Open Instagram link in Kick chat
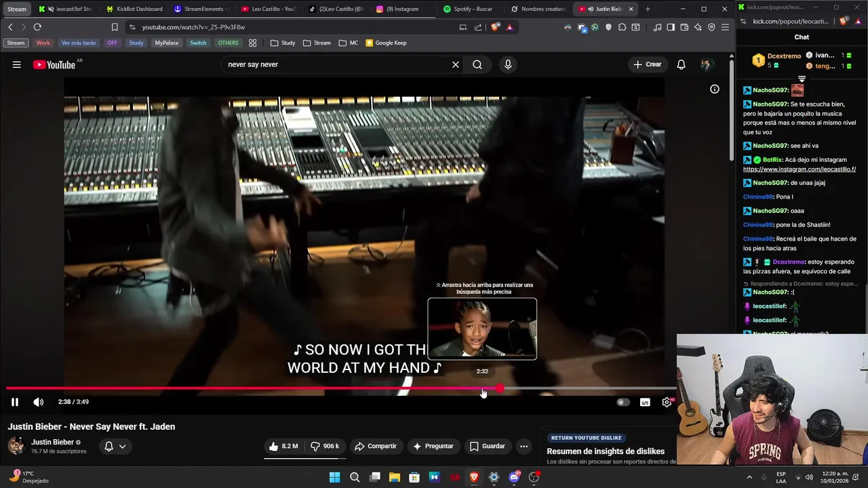Viewport: 868px width, 488px height. pyautogui.click(x=800, y=169)
